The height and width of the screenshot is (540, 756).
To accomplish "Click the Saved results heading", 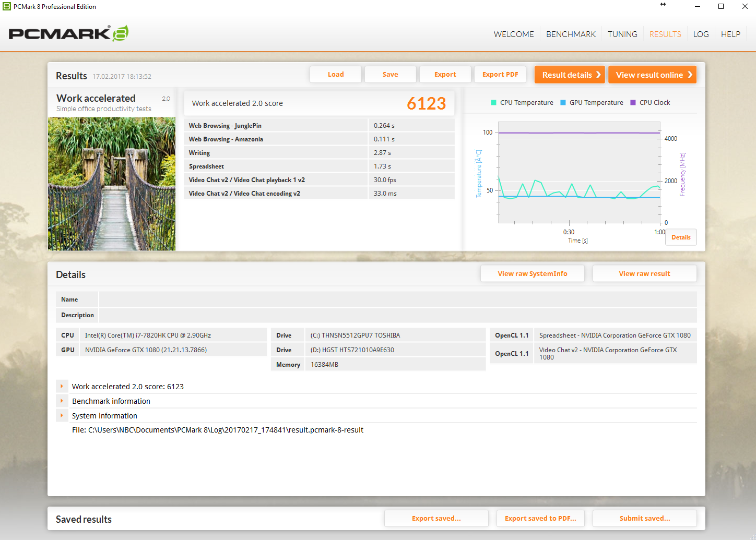I will [84, 520].
